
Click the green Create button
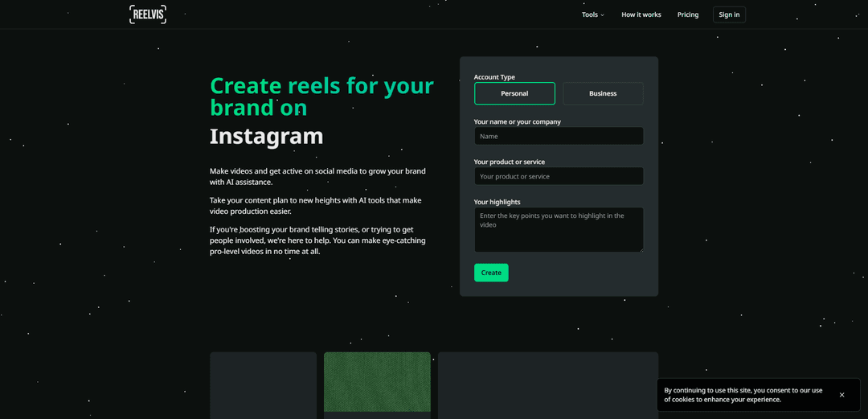pos(491,273)
